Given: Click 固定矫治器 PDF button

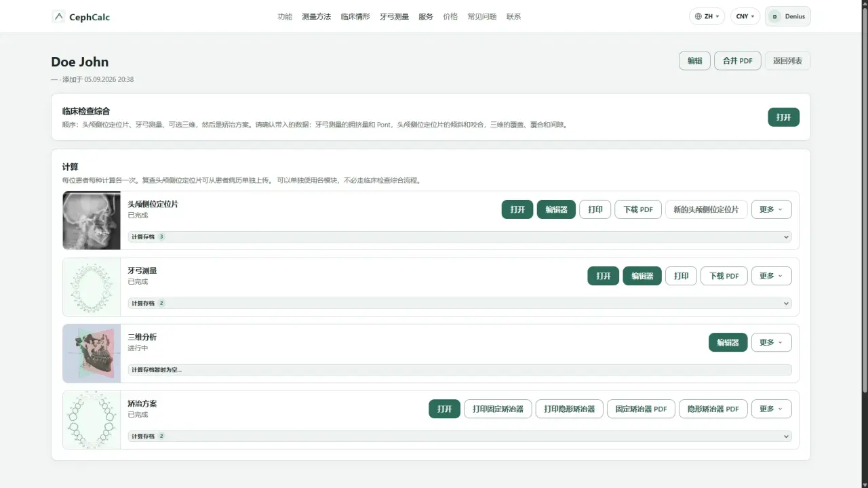Looking at the screenshot, I should [641, 409].
